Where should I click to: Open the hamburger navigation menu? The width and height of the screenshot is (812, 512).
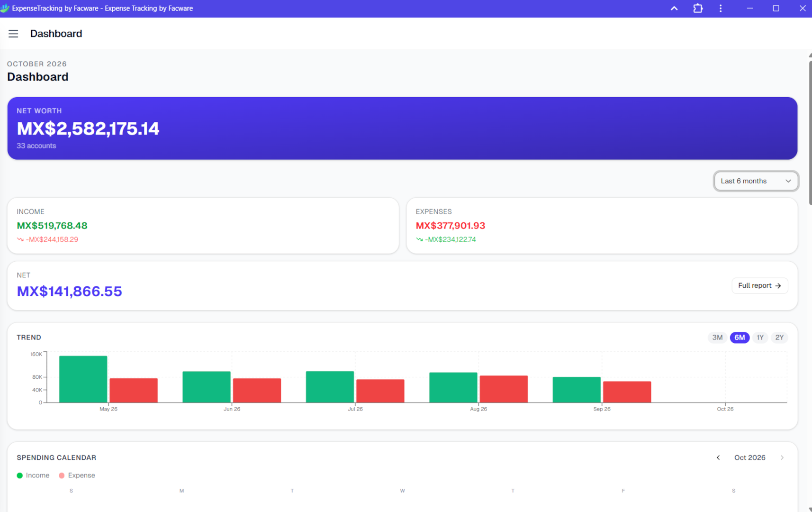click(13, 34)
